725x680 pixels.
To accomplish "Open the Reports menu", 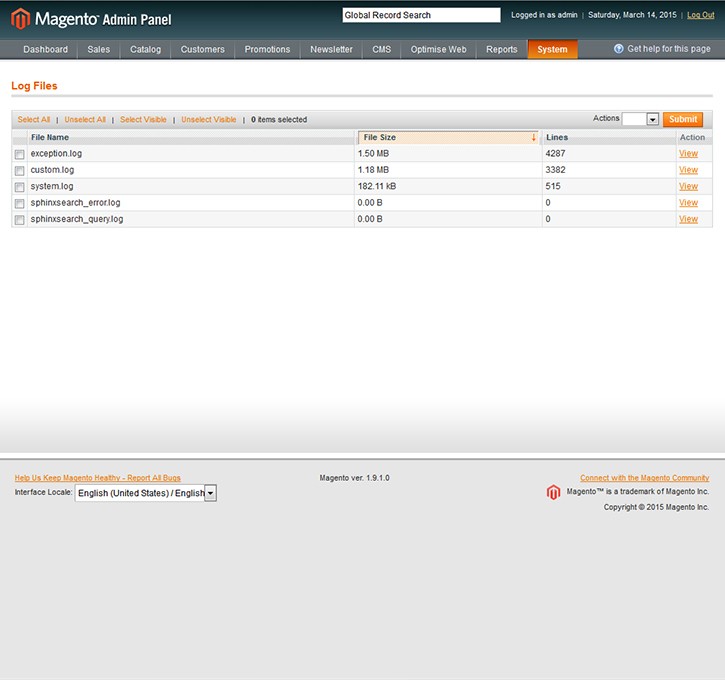I will (x=502, y=49).
